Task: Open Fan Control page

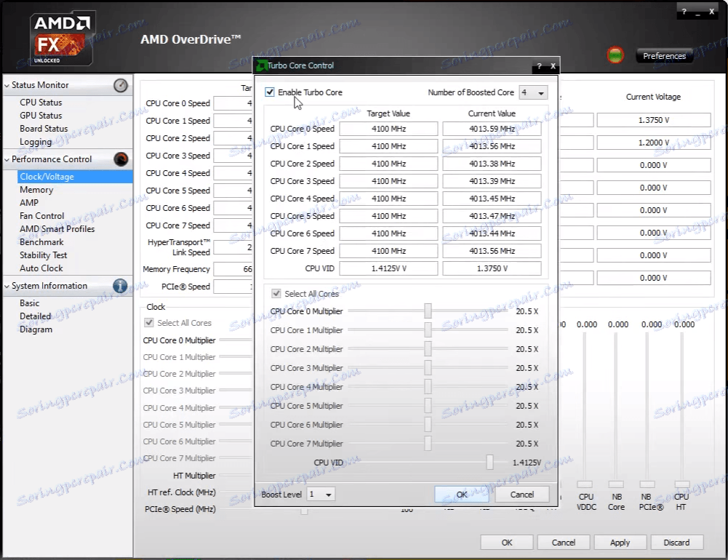Action: coord(41,215)
